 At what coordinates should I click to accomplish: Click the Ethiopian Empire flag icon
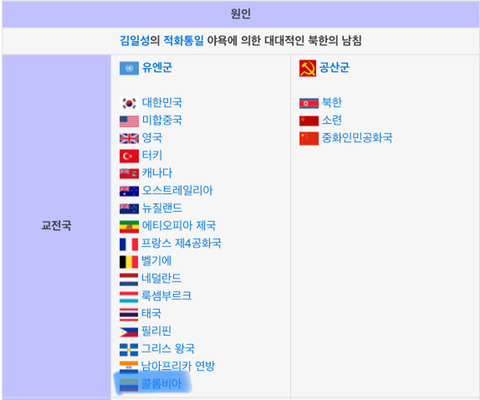click(129, 226)
